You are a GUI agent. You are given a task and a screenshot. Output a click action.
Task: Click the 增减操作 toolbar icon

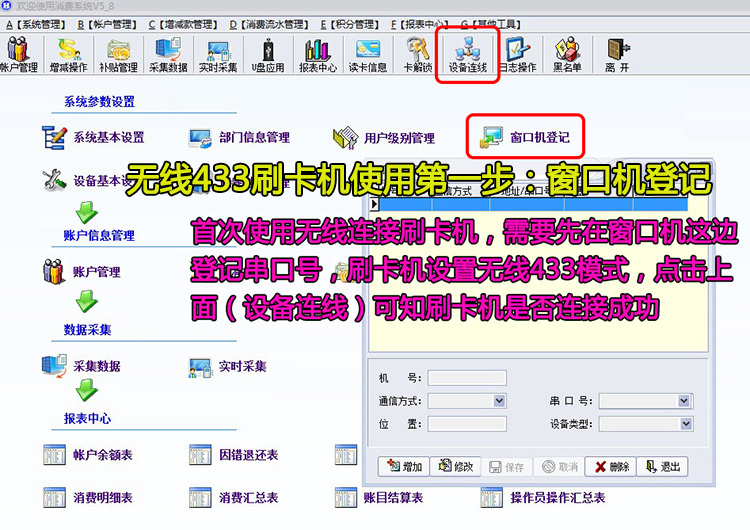point(68,54)
